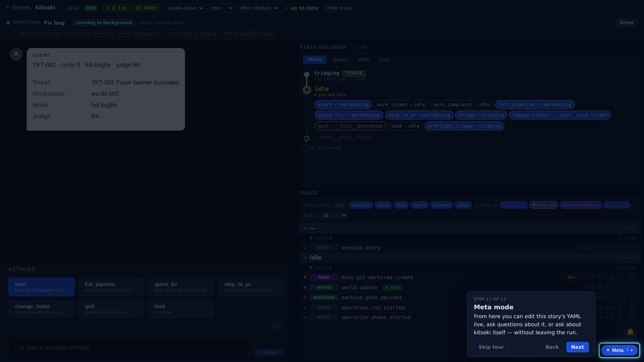Click plus icon on host.git_worktree.create row
Image resolution: width=644 pixels, height=362 pixels.
(x=621, y=277)
